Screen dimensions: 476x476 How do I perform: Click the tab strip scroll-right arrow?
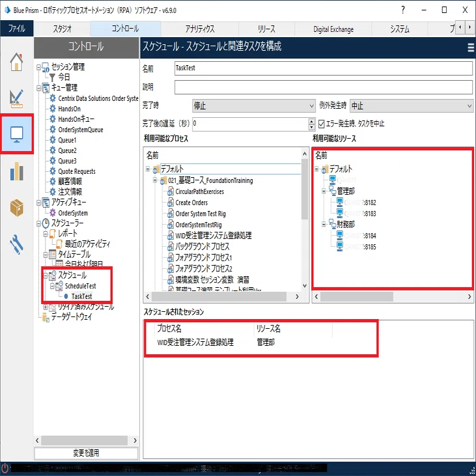(470, 27)
